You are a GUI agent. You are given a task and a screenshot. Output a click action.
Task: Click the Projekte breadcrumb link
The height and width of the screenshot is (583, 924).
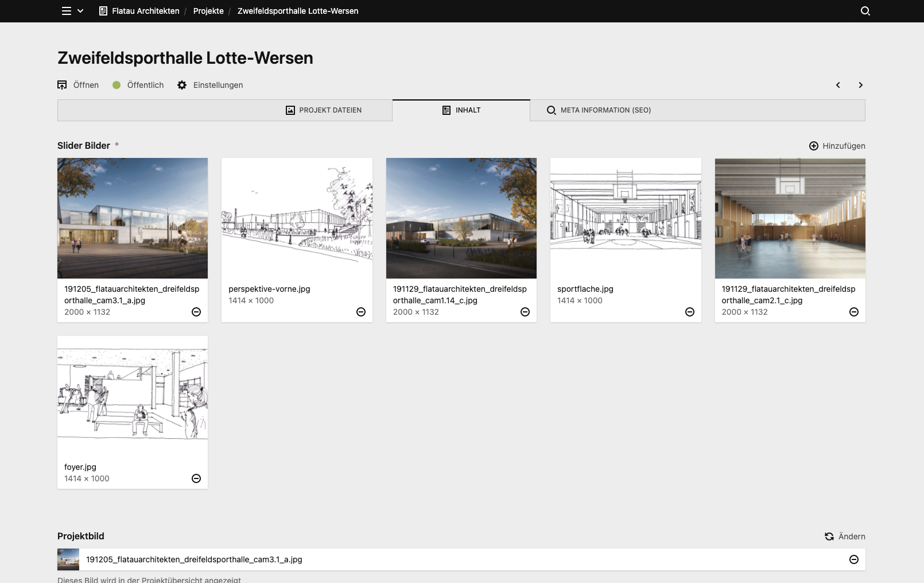click(x=209, y=11)
